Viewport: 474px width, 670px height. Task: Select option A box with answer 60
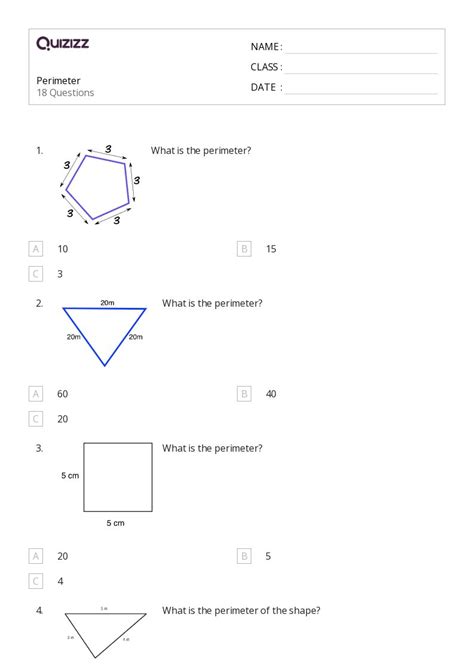click(36, 394)
